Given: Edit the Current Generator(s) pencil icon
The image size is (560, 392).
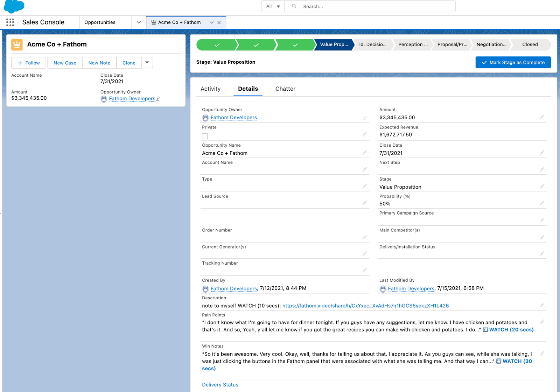Looking at the screenshot, I should coord(364,254).
